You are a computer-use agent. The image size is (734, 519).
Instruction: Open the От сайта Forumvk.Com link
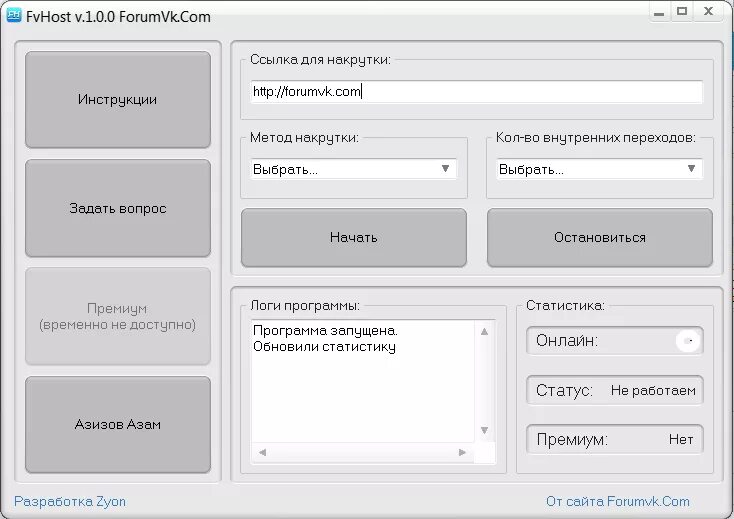tap(617, 501)
